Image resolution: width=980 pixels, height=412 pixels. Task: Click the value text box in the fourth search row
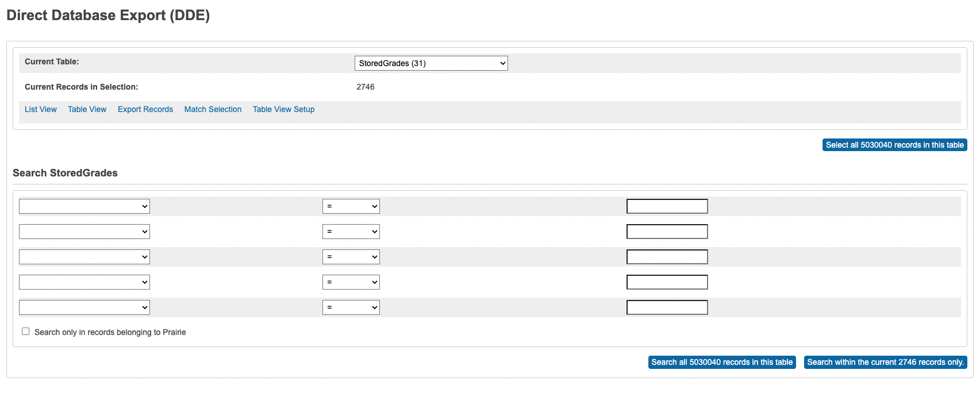tap(667, 282)
